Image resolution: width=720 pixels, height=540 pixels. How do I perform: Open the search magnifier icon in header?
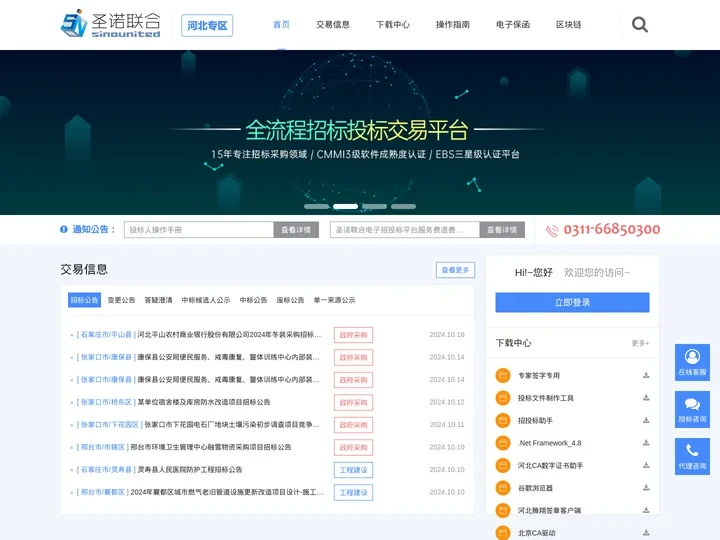[x=640, y=25]
